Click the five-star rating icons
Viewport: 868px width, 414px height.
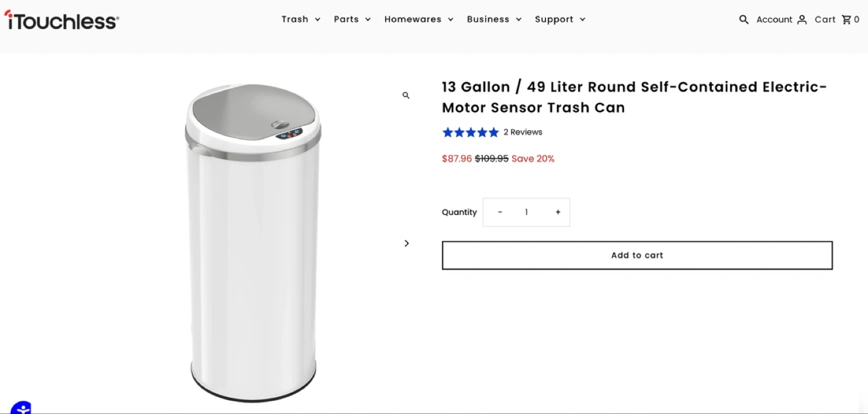click(x=471, y=132)
